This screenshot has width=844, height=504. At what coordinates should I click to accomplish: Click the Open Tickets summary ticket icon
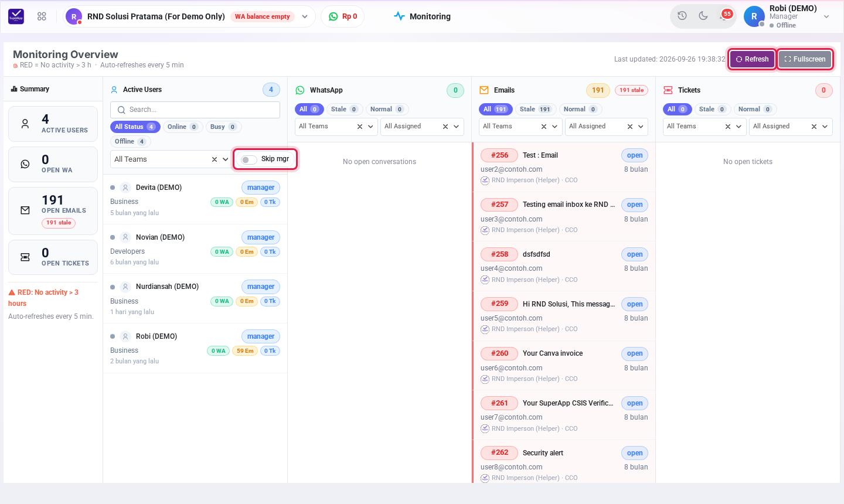click(x=25, y=257)
